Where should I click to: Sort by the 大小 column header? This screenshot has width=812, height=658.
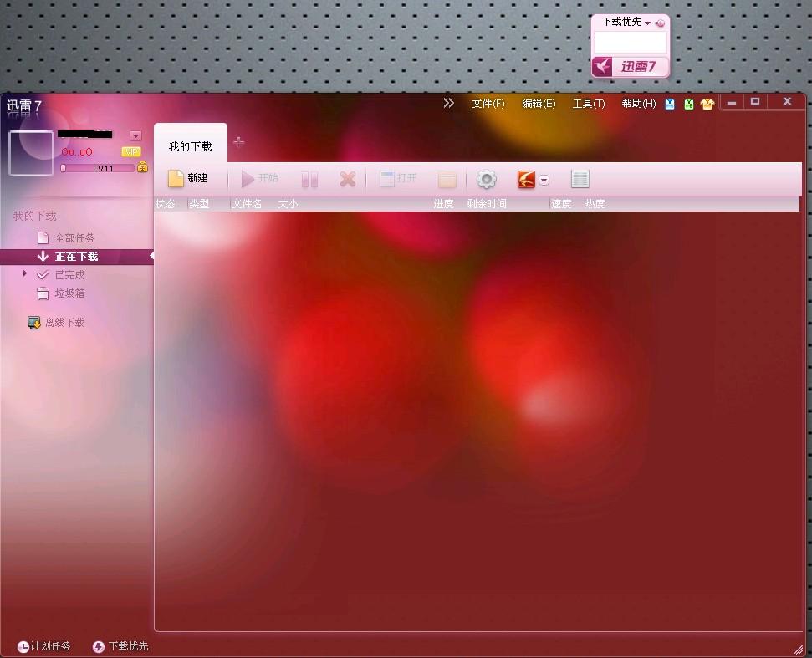click(288, 204)
